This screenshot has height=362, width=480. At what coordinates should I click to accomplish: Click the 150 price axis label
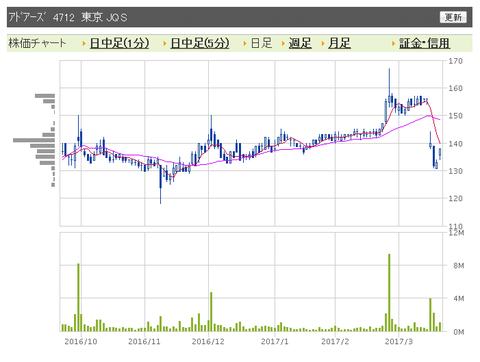455,116
